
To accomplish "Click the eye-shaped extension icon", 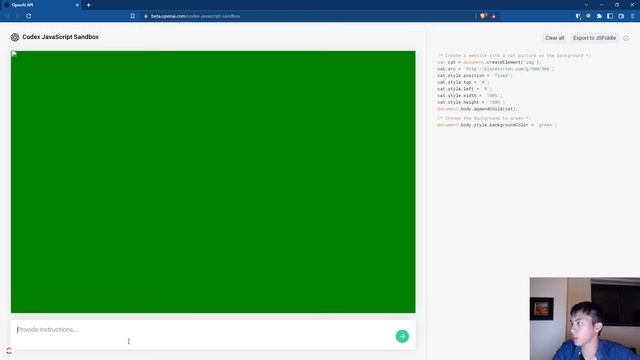I will pyautogui.click(x=588, y=16).
